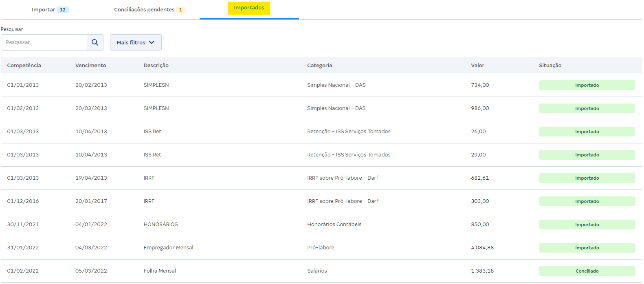The image size is (644, 284).
Task: Open the Conciliações pendentes tab
Action: (144, 10)
